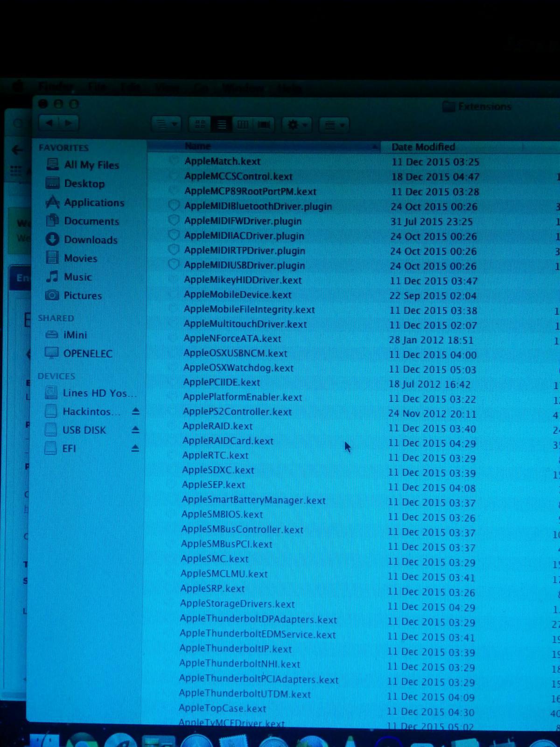Select AppleOSXWatchdog.kext

238,368
